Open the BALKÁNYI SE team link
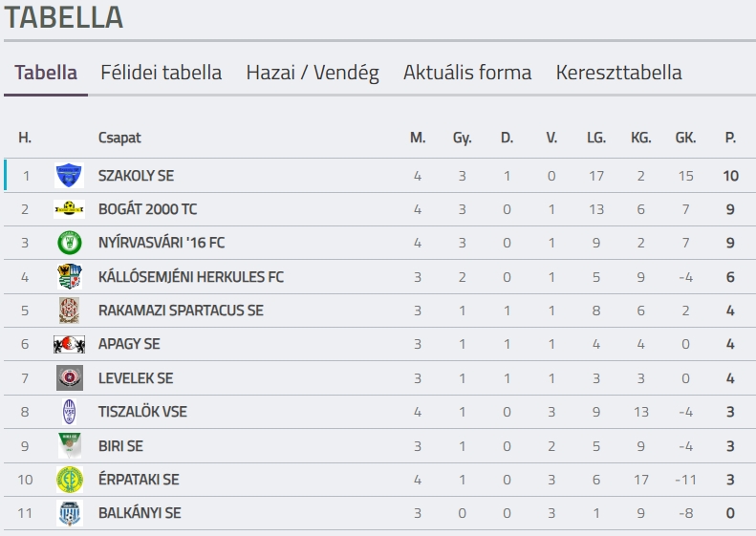756x536 pixels. (140, 513)
